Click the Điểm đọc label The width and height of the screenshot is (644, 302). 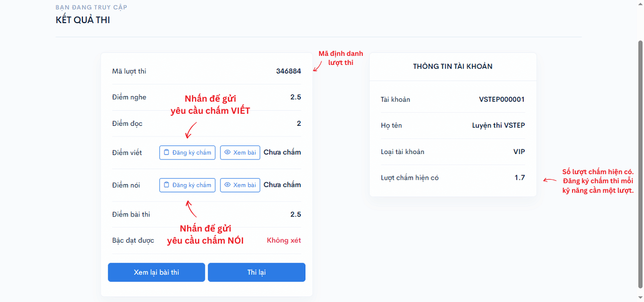pos(127,124)
